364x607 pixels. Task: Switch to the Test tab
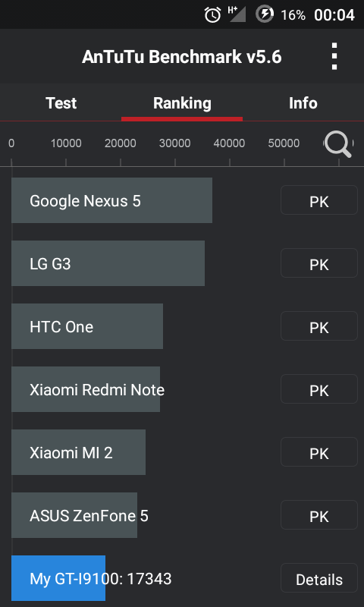pos(61,103)
